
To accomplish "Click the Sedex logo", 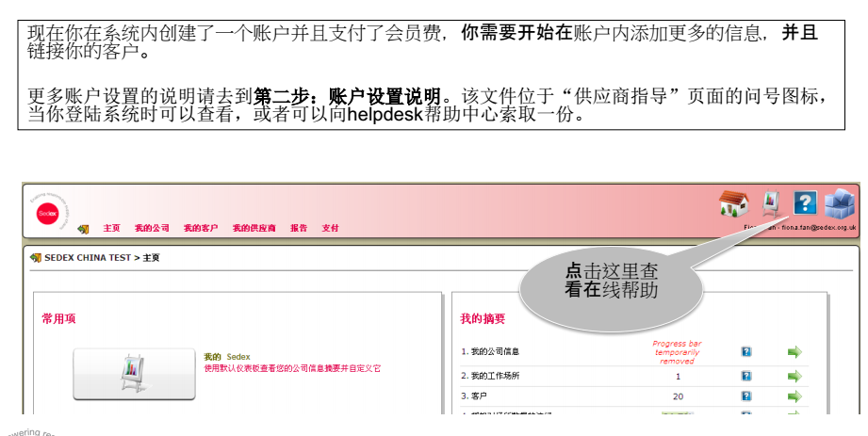I will coord(48,214).
